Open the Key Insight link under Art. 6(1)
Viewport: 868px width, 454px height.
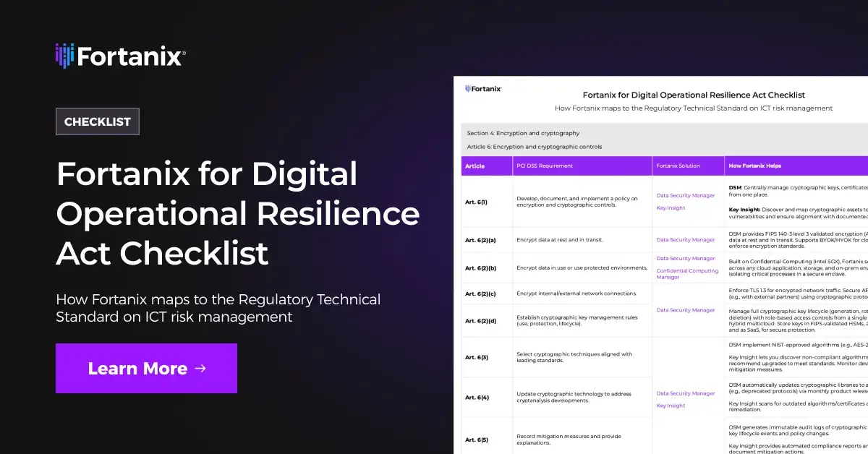coord(671,207)
